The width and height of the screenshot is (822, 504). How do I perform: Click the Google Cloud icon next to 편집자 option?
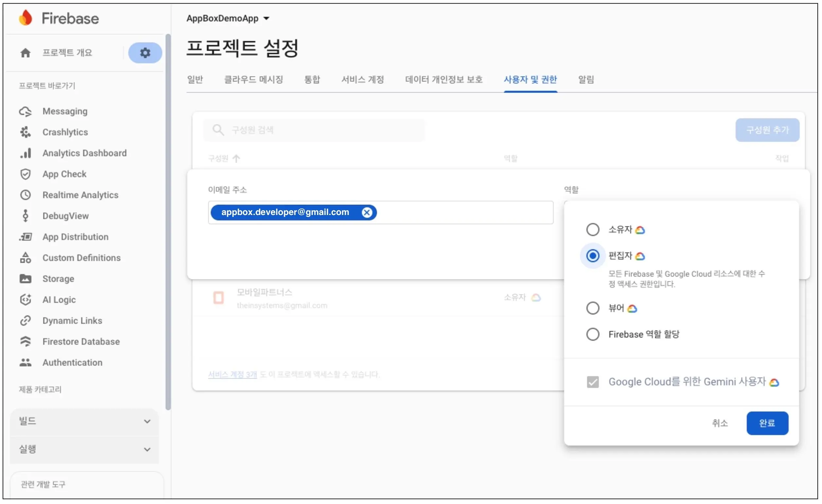640,257
